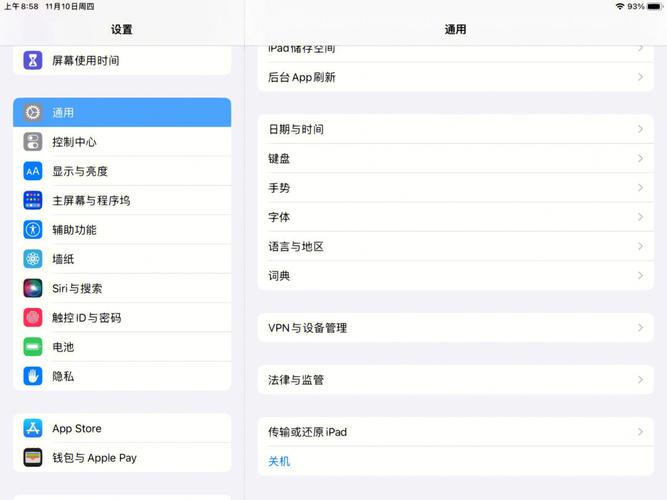Select Privacy (隐私) in the sidebar
Screen dimensions: 667x500
(x=122, y=376)
